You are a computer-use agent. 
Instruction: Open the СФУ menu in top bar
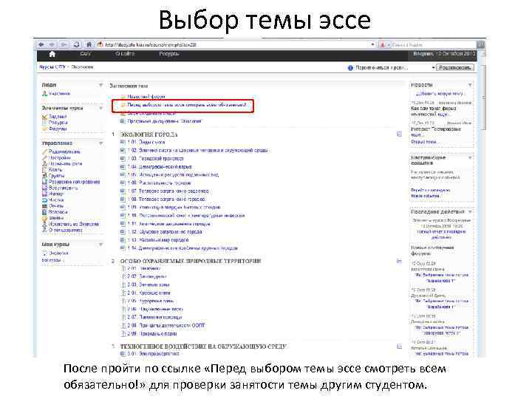click(85, 54)
